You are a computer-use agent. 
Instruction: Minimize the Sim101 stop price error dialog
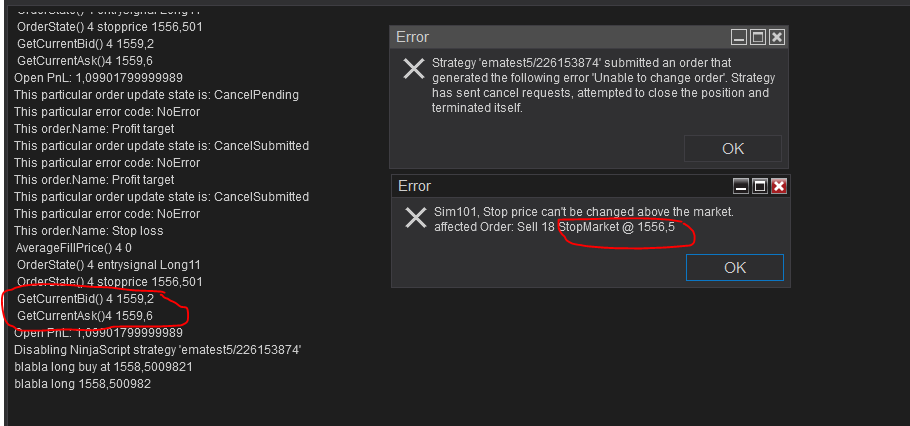coord(741,186)
